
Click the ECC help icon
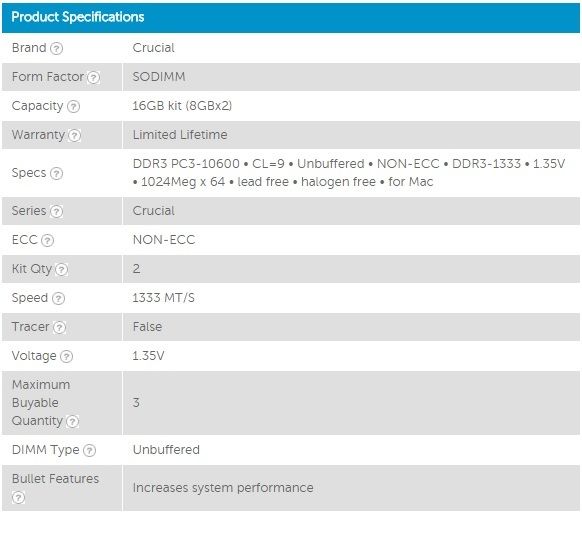pyautogui.click(x=48, y=241)
